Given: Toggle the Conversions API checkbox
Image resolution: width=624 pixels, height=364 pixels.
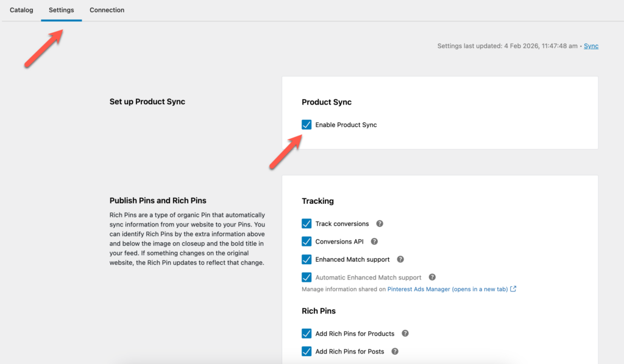Looking at the screenshot, I should (306, 241).
